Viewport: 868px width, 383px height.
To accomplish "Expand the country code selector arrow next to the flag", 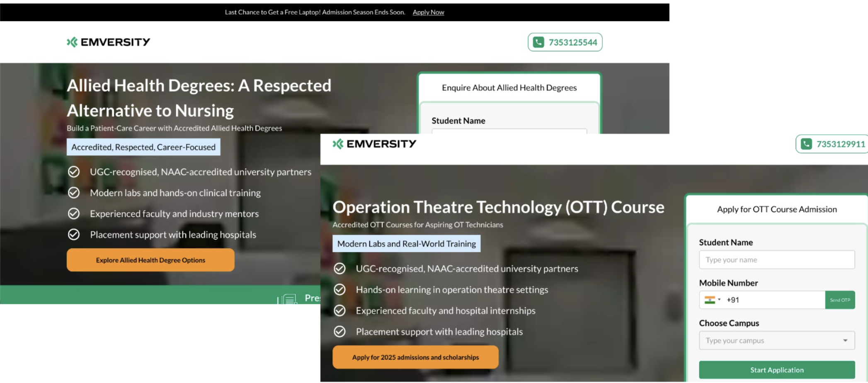I will [x=719, y=300].
